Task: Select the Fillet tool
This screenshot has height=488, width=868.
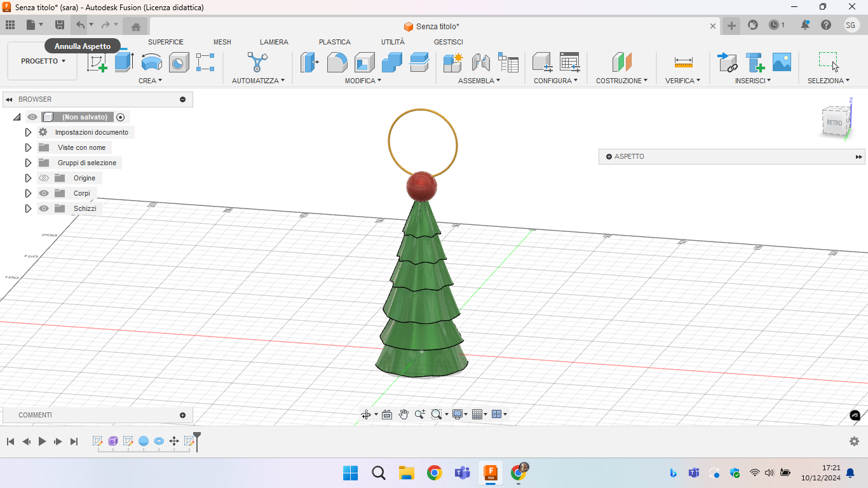Action: pyautogui.click(x=337, y=62)
